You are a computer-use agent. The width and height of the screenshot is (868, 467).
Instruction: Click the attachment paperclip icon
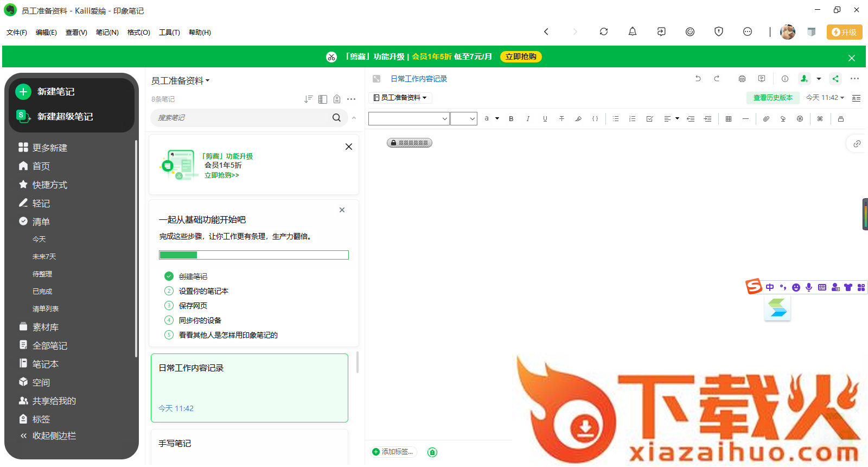click(766, 119)
